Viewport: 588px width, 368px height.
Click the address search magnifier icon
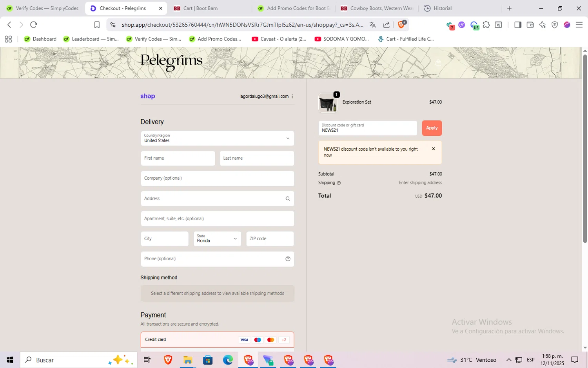[x=288, y=199]
